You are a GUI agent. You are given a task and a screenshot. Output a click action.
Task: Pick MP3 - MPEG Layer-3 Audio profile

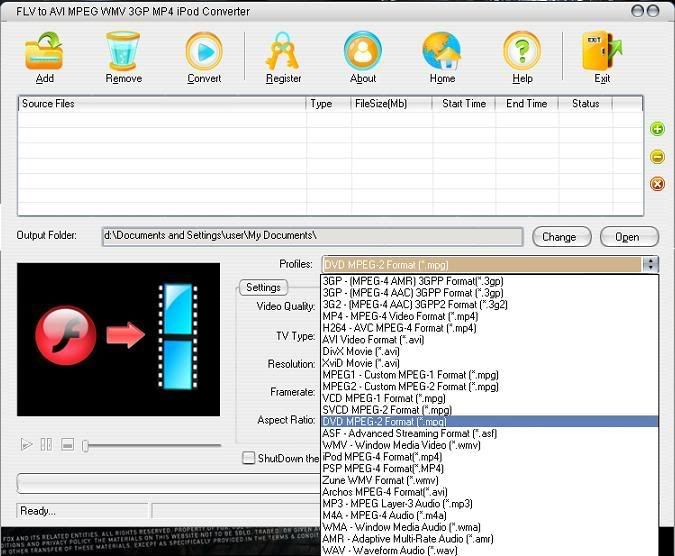point(489,503)
